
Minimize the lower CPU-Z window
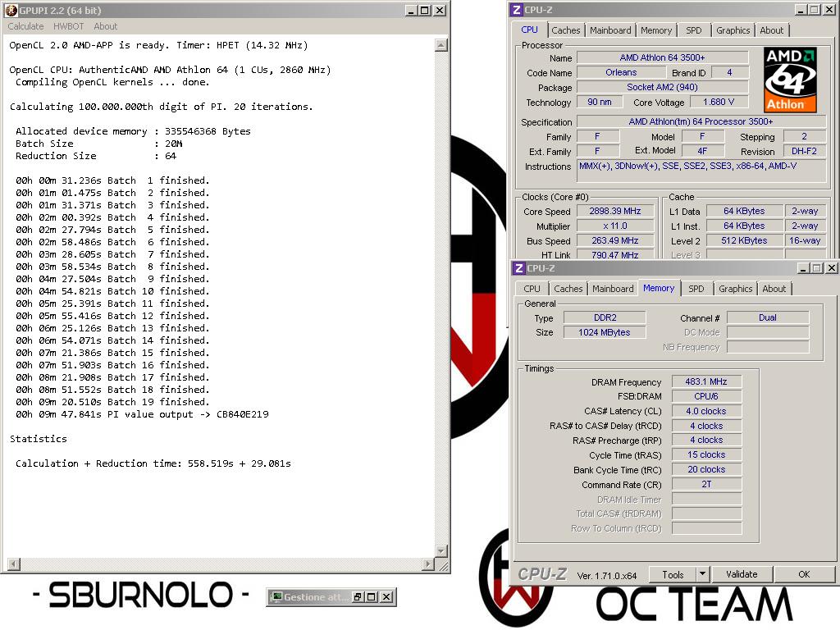pyautogui.click(x=803, y=268)
